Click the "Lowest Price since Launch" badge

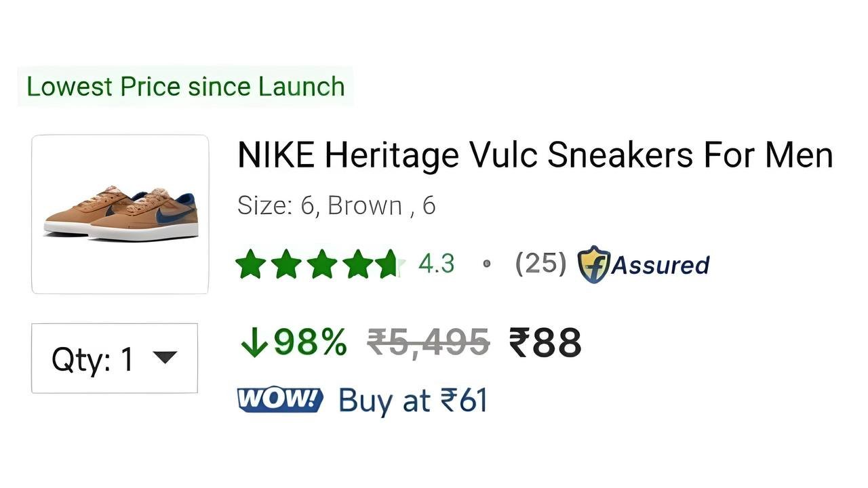click(185, 87)
